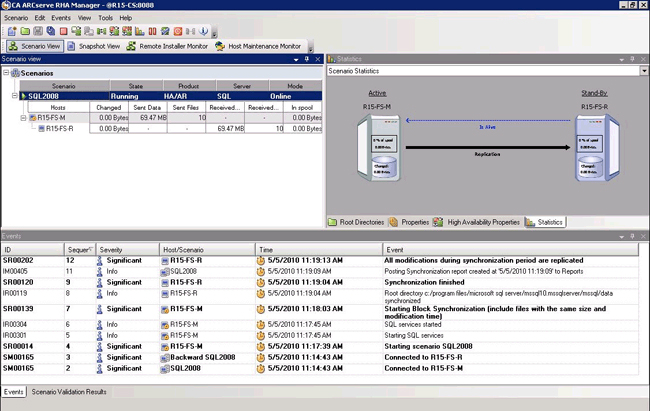Open Scenario view panel dropdown arrow
Viewport: 650px width, 411px height.
(296, 59)
